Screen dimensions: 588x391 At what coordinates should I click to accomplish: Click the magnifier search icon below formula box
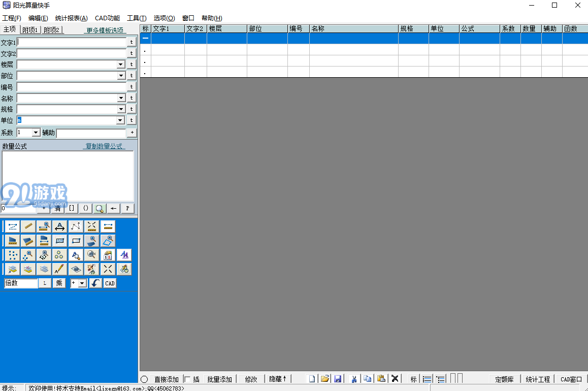100,208
